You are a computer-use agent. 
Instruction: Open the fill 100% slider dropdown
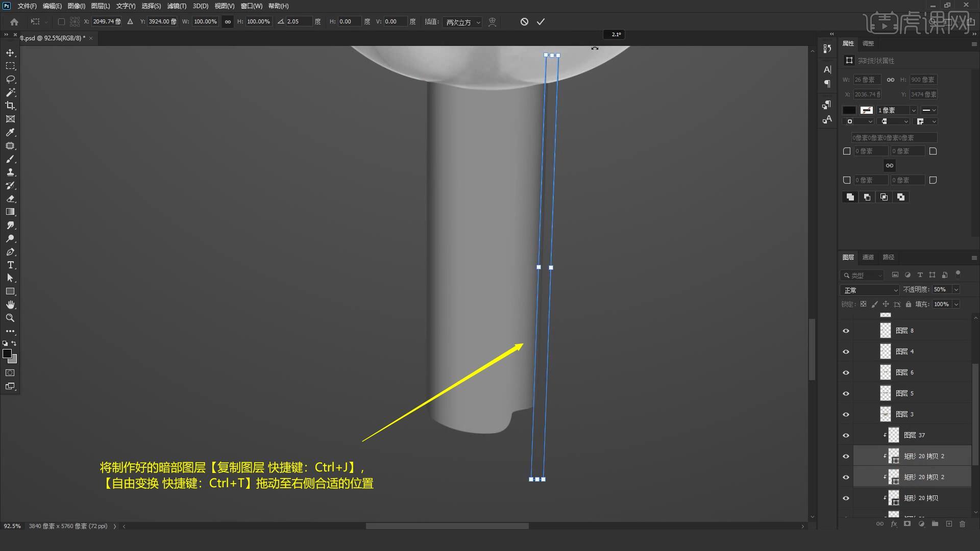click(x=956, y=304)
